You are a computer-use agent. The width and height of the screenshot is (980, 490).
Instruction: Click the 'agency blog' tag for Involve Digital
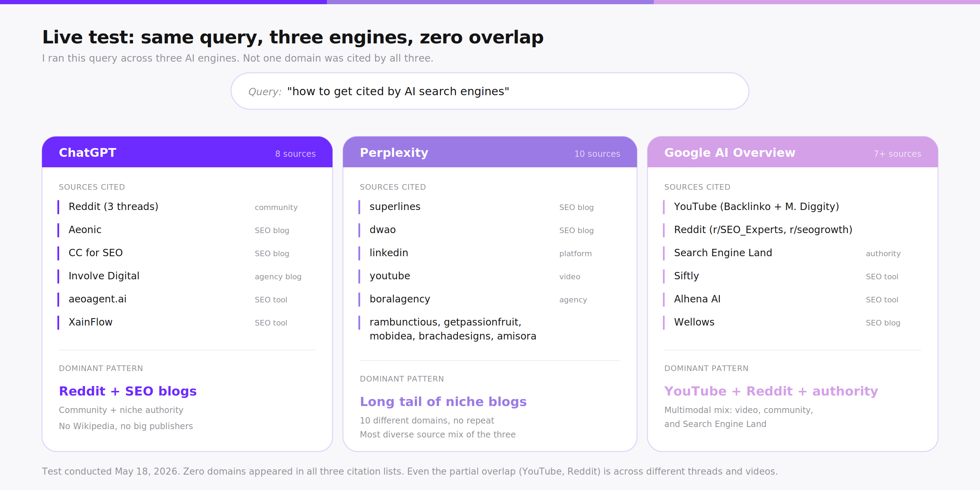click(278, 276)
